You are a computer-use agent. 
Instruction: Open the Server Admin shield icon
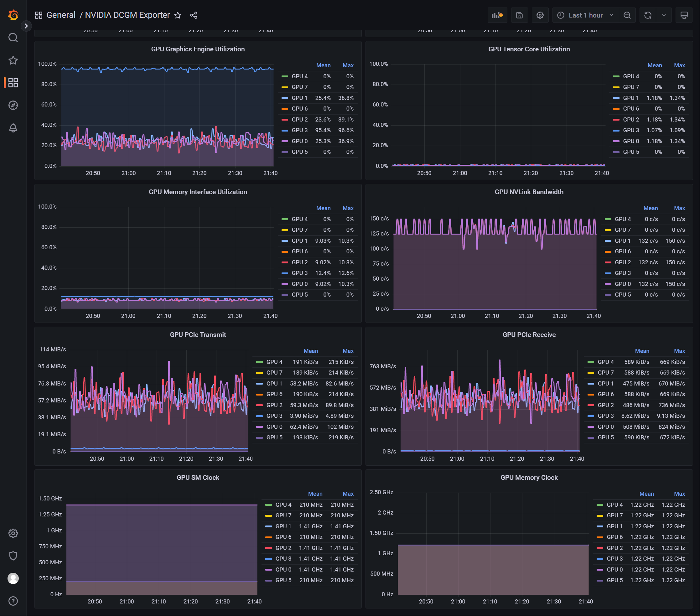pyautogui.click(x=13, y=556)
